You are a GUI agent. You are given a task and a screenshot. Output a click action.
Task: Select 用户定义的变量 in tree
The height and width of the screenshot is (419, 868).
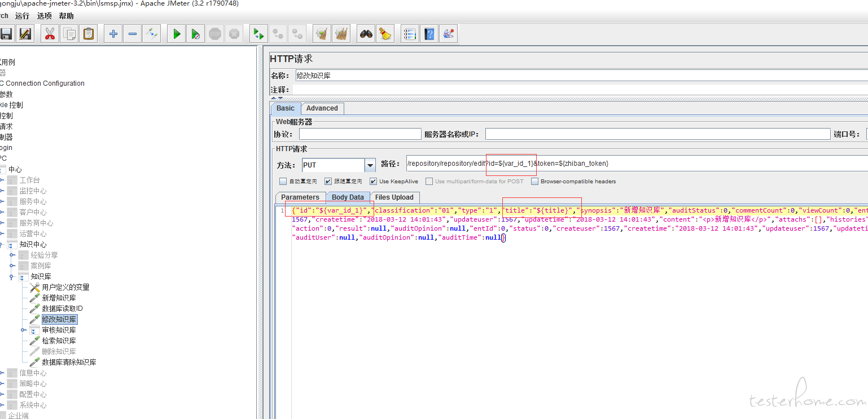tap(65, 287)
